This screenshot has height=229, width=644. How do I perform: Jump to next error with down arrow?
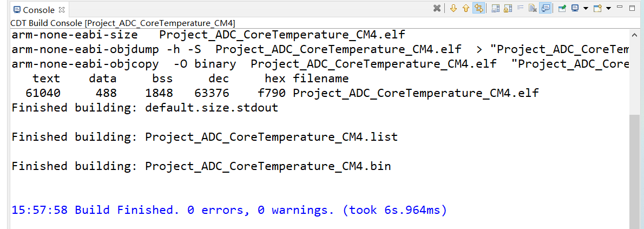pyautogui.click(x=454, y=8)
